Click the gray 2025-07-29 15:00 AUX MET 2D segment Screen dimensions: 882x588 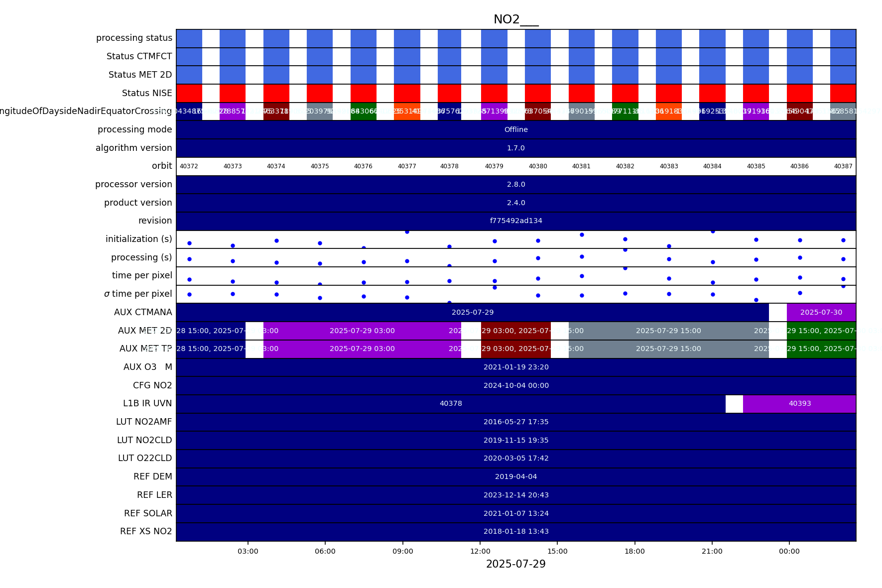pyautogui.click(x=668, y=331)
